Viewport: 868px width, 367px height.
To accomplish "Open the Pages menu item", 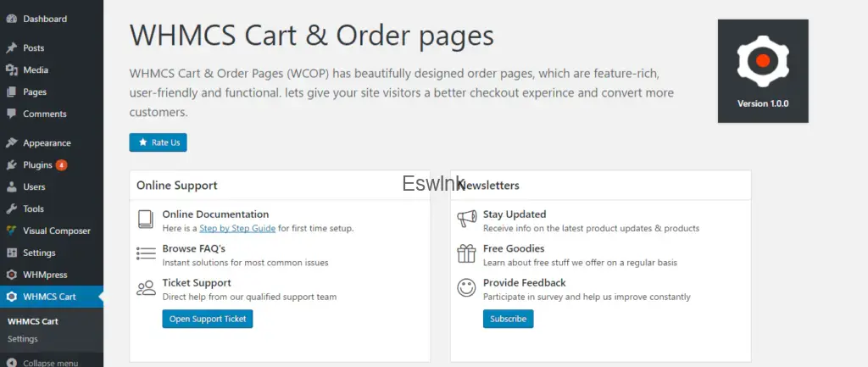I will [x=35, y=92].
